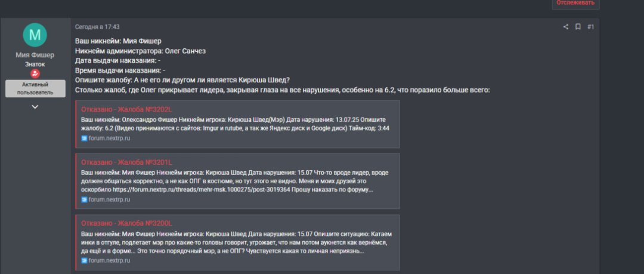Click the Отслеживать button
This screenshot has height=274, width=644.
click(575, 3)
